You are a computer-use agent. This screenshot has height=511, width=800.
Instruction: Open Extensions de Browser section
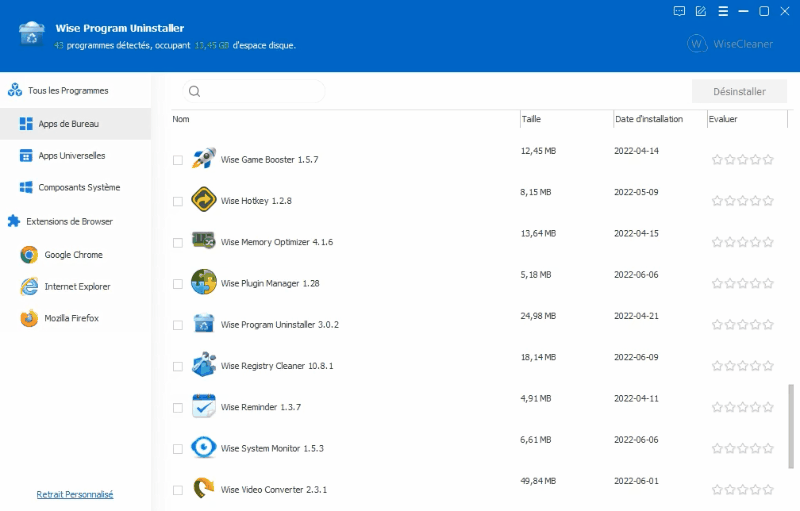76,221
